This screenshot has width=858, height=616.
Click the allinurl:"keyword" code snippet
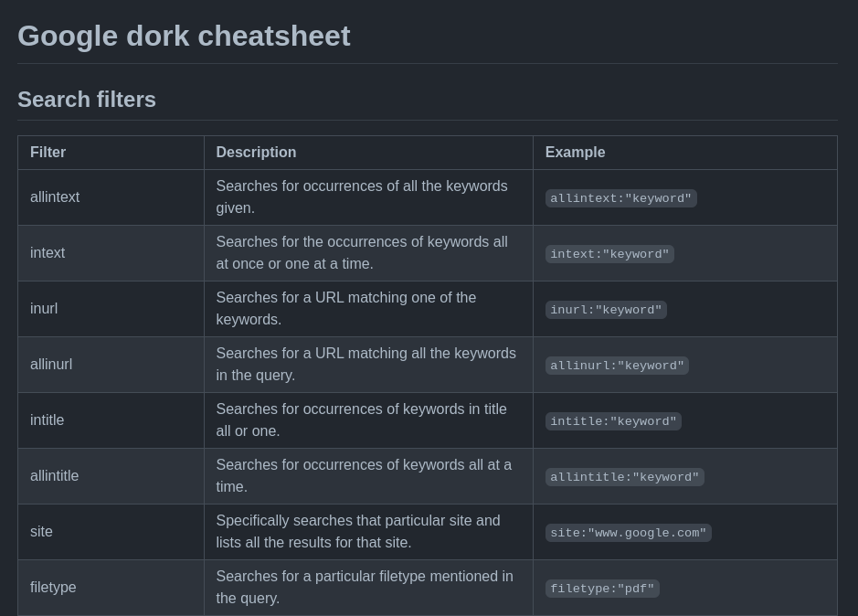[617, 366]
